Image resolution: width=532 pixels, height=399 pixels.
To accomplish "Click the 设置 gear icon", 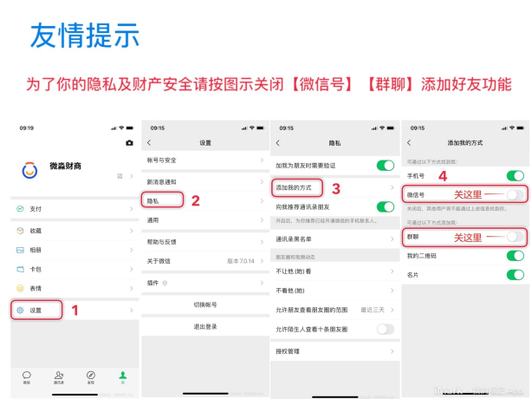I will (x=20, y=310).
